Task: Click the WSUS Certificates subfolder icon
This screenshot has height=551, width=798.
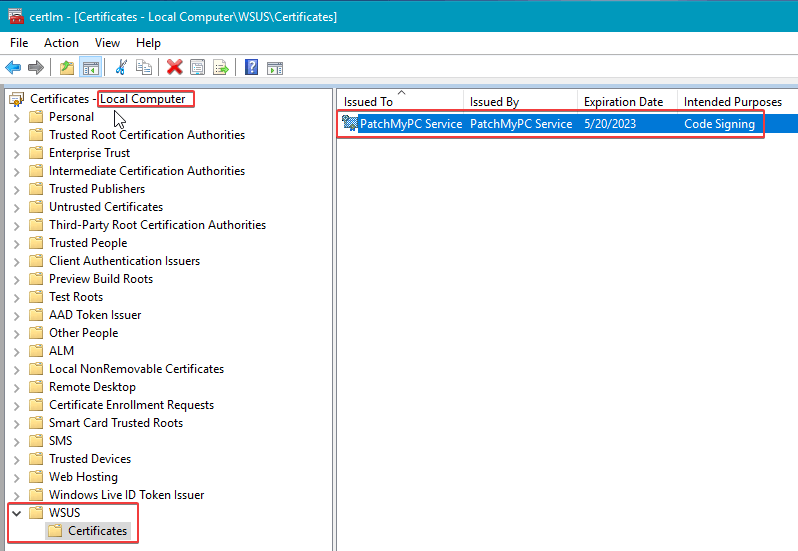Action: tap(55, 531)
